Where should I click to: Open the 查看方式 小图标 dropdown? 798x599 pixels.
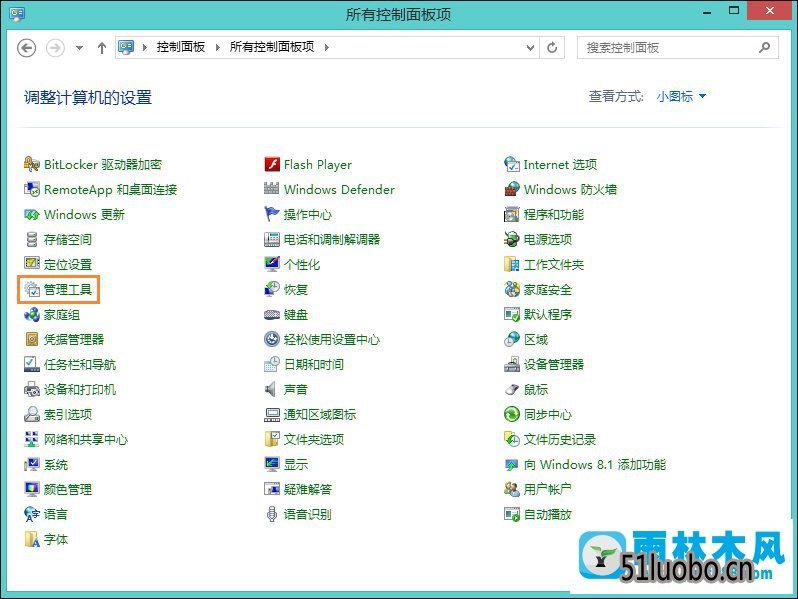(x=681, y=96)
